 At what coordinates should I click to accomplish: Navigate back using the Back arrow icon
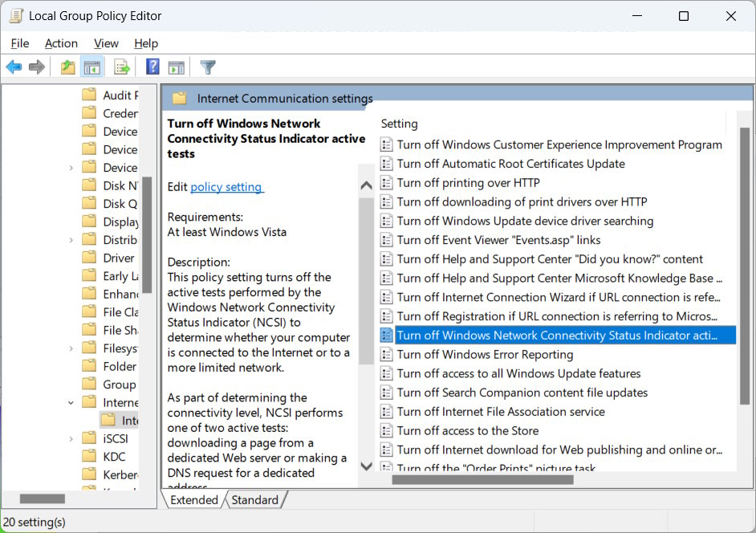pos(14,67)
